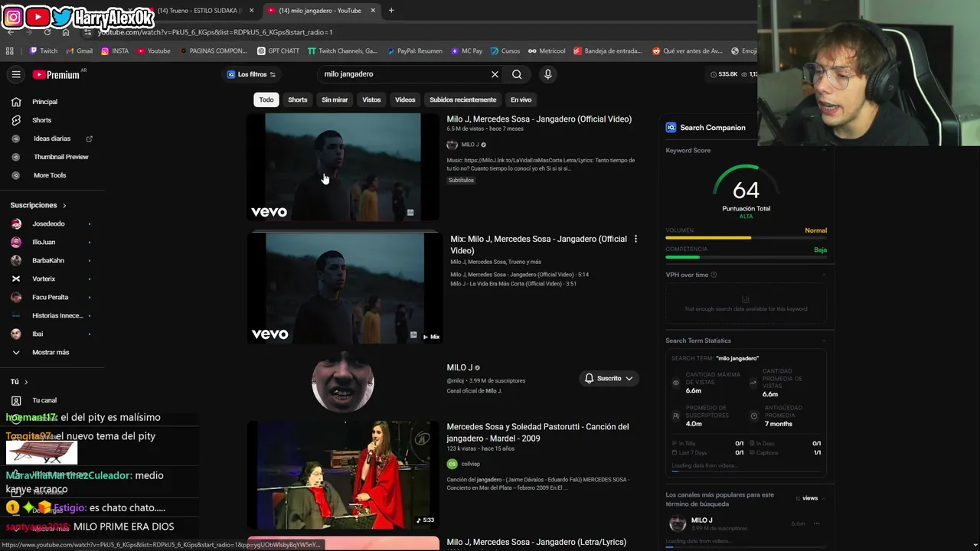Open MILO J in popular channels list

click(702, 520)
